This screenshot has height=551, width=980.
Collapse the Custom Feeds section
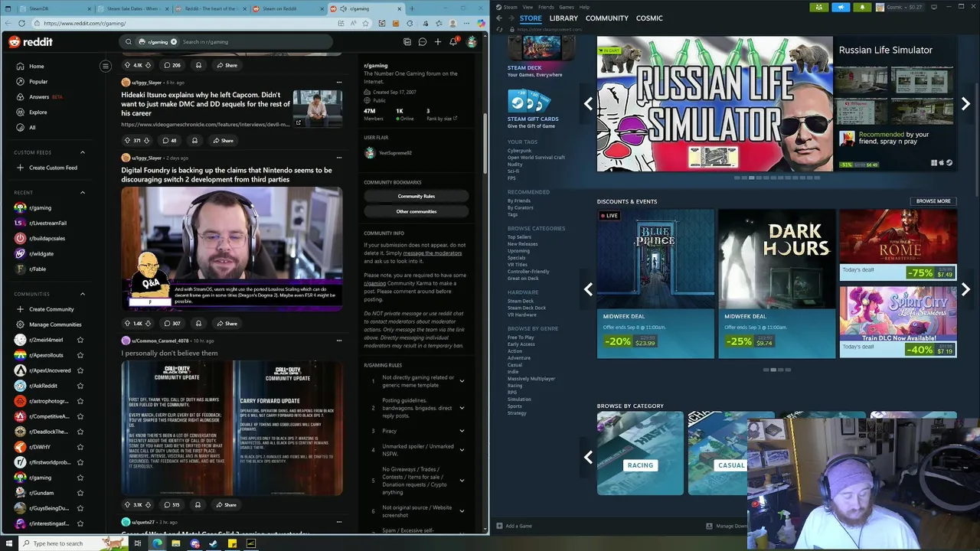83,152
